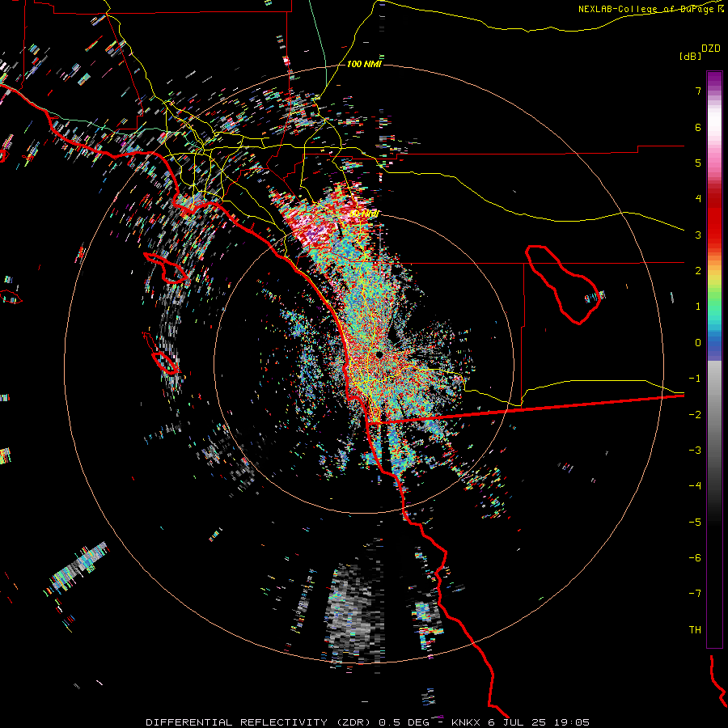
Task: Click the ZDR color scale bar
Action: click(714, 359)
